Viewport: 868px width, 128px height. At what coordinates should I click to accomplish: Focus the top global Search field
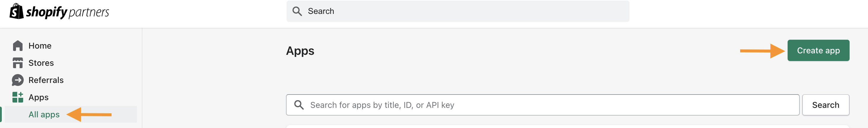[458, 11]
